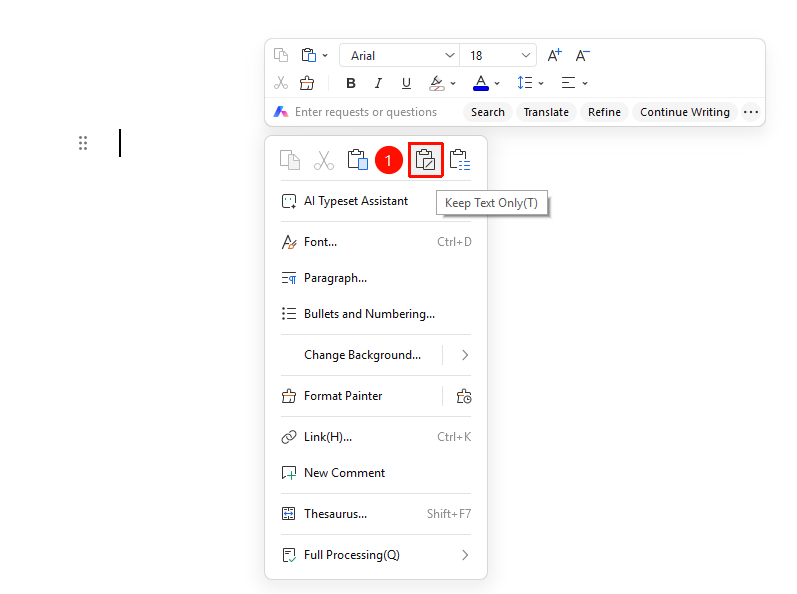Click the Translate button
This screenshot has width=797, height=594.
546,112
